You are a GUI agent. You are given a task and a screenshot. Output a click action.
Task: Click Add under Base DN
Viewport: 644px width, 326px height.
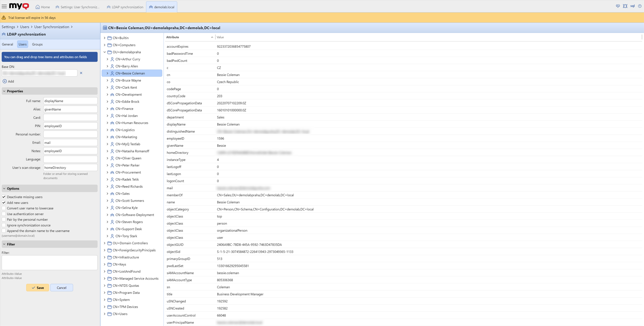(8, 81)
